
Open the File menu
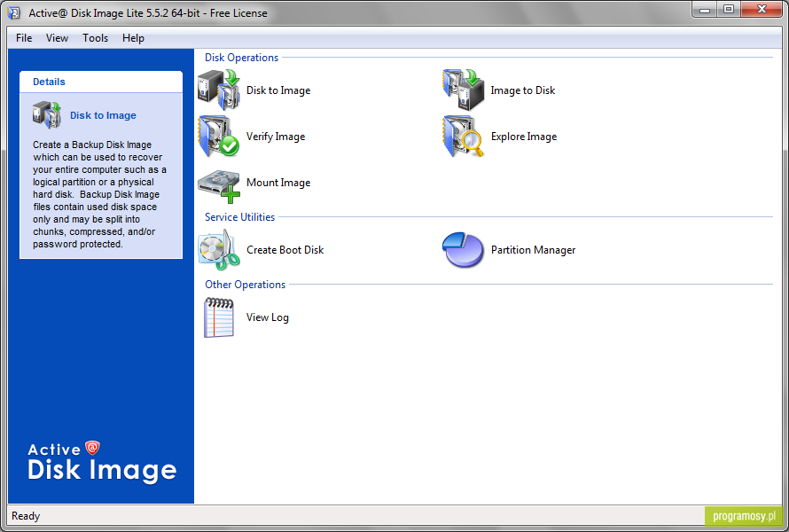[24, 38]
